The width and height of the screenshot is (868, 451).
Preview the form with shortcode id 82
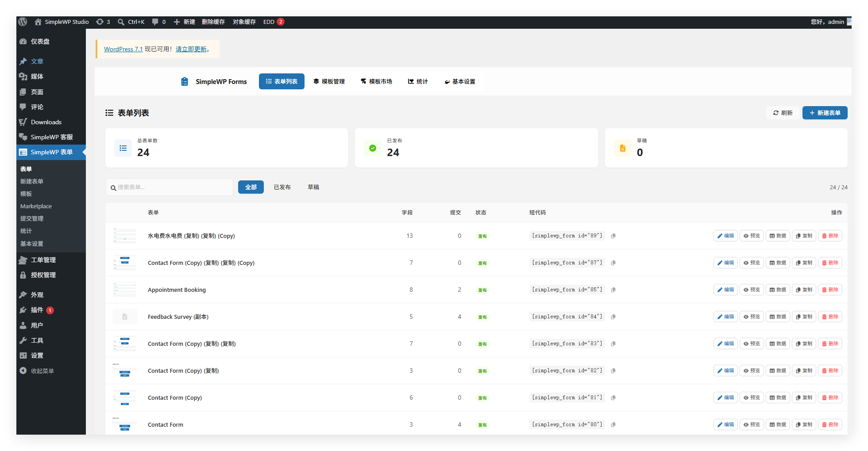pyautogui.click(x=752, y=371)
